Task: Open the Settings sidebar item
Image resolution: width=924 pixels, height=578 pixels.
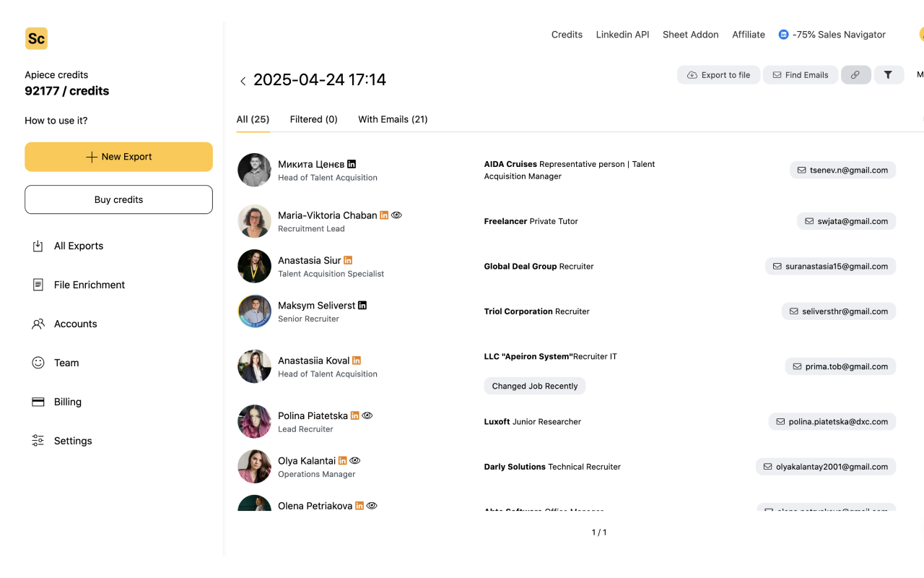Action: point(62,441)
